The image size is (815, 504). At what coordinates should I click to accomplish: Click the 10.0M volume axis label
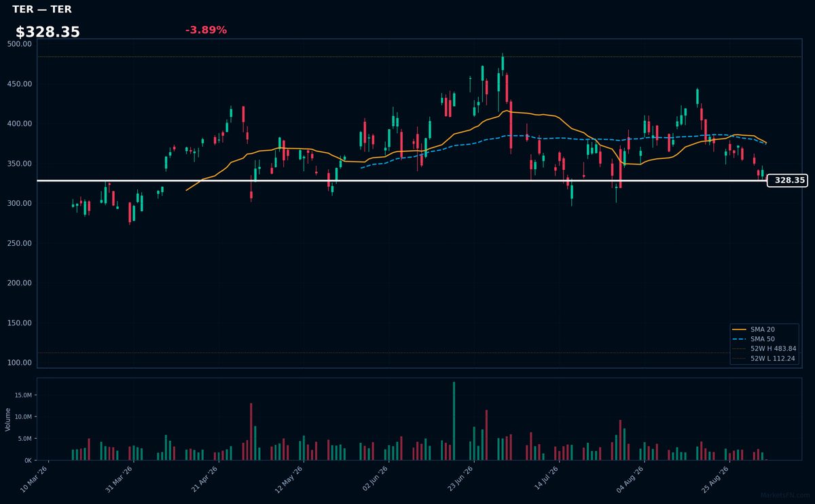pos(23,417)
